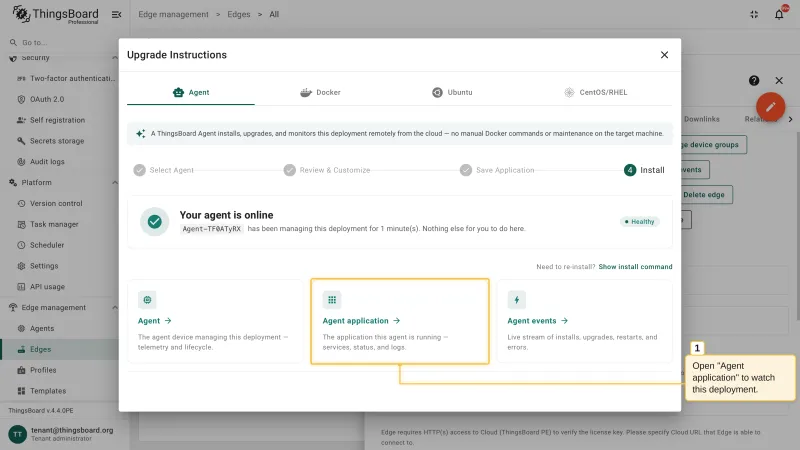The image size is (800, 450).
Task: Go to Select Agent step
Action: 164,170
